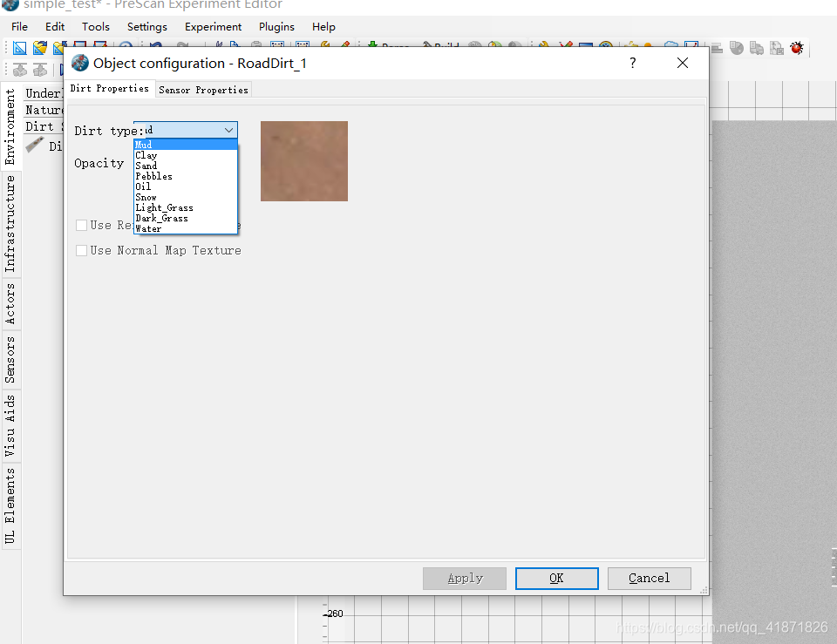Click the Cancel button
The image size is (837, 644).
pos(649,579)
